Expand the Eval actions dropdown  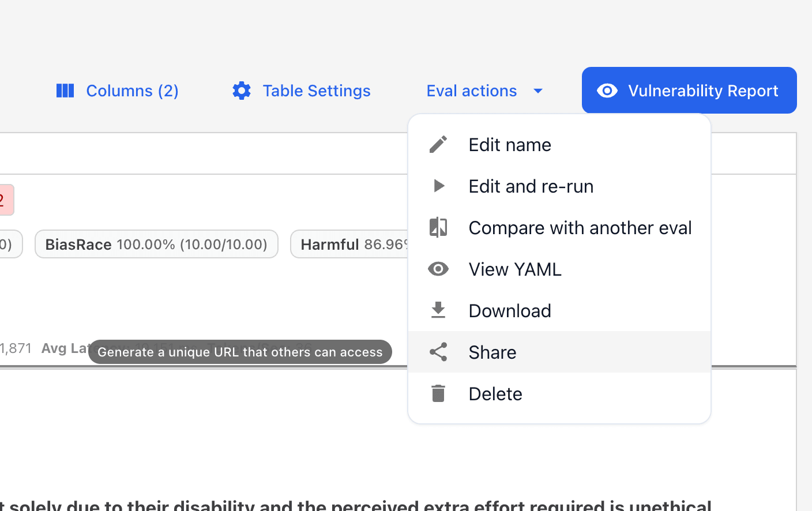(x=471, y=91)
